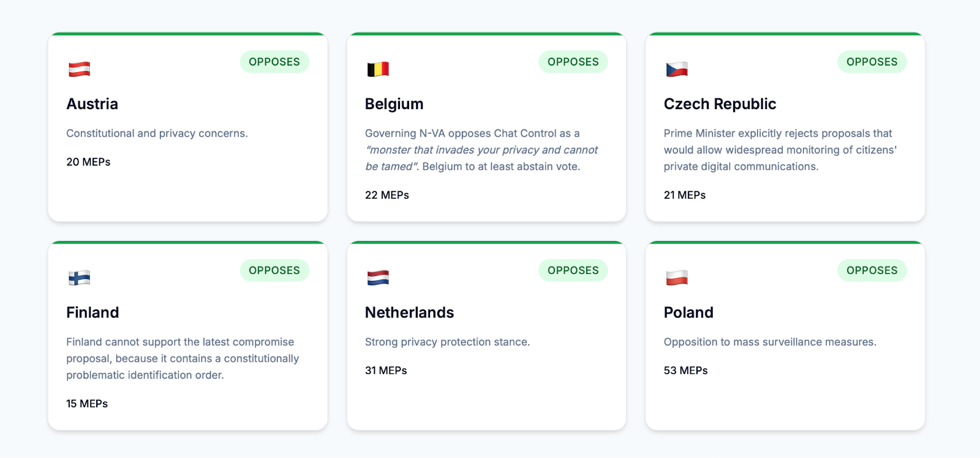Click the 53 MEPs count for Poland

click(685, 370)
